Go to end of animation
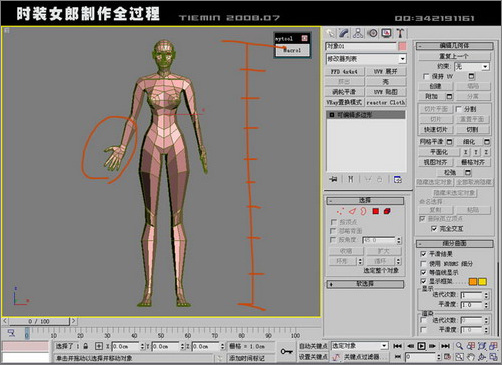Viewport: 502px width, 365px height. (x=445, y=346)
